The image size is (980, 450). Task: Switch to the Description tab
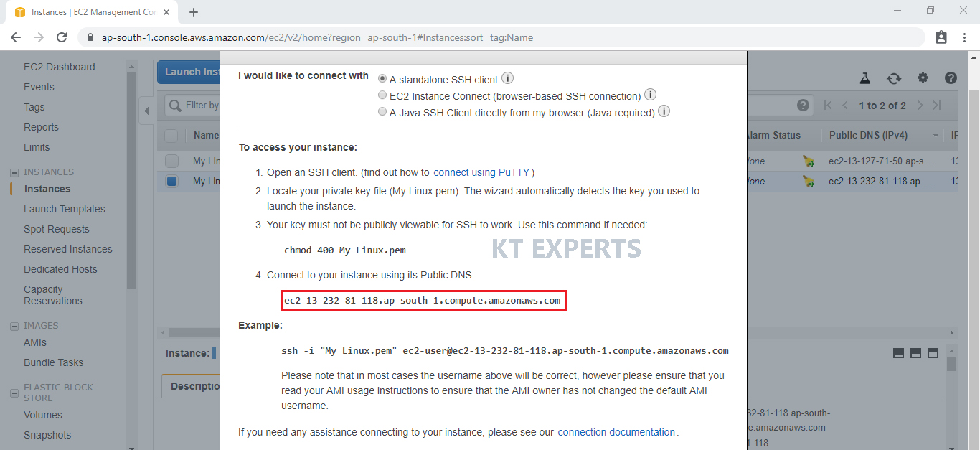[192, 386]
